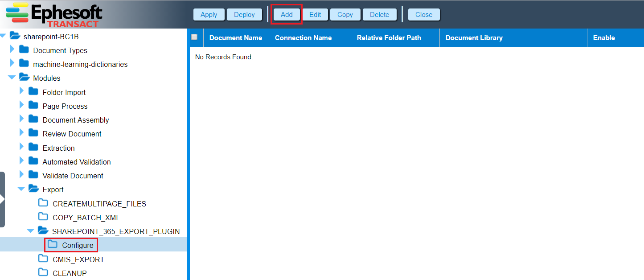
Task: Click the SHAREPOINT_365_EXPORT_PLUGIN folder icon
Action: point(43,231)
